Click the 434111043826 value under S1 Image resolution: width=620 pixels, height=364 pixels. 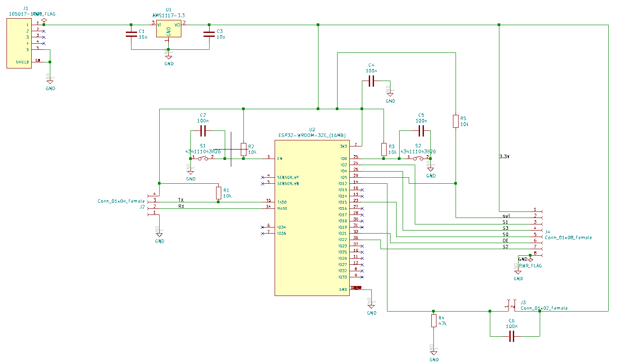click(203, 152)
